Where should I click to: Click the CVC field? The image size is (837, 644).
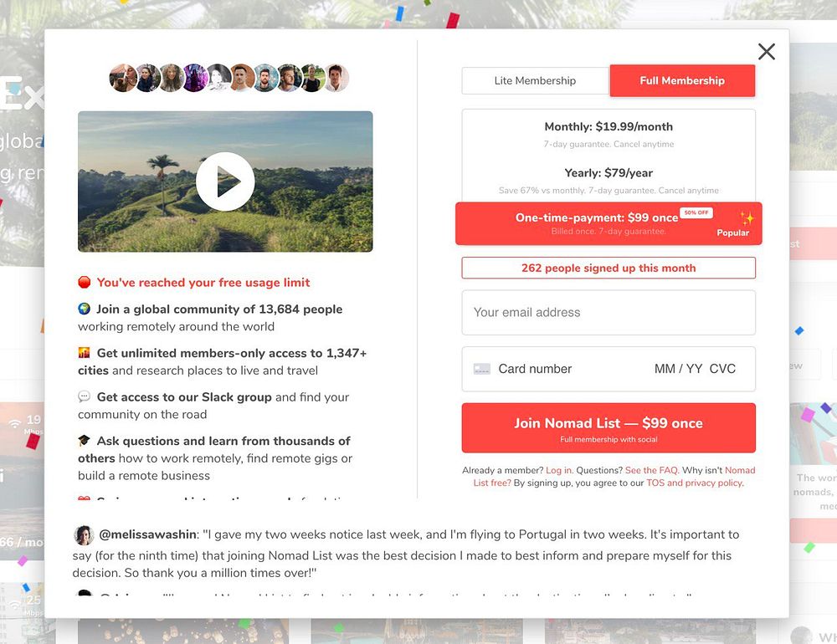click(722, 369)
